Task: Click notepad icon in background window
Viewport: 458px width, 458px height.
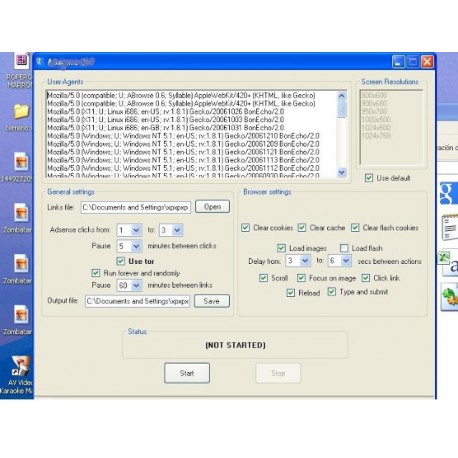Action: pos(450,228)
